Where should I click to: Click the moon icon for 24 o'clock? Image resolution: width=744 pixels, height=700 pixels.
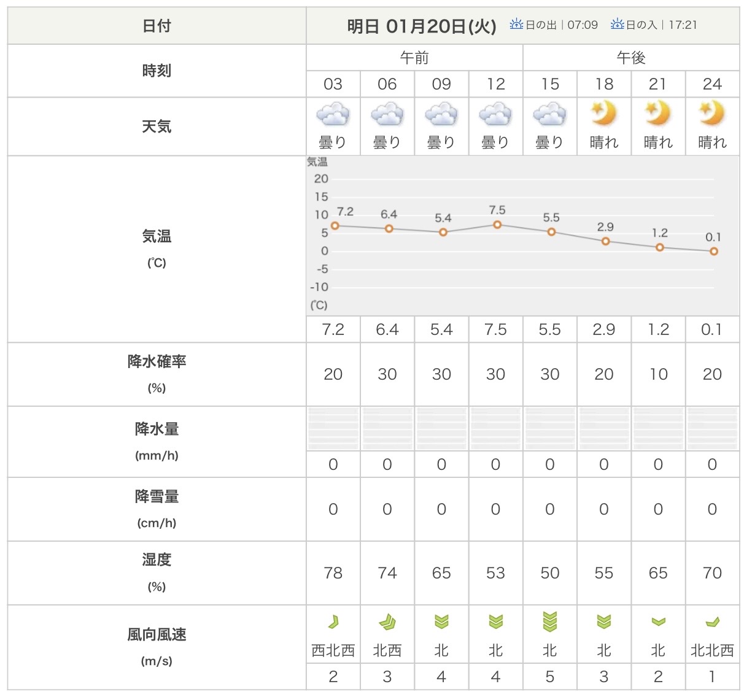point(712,113)
